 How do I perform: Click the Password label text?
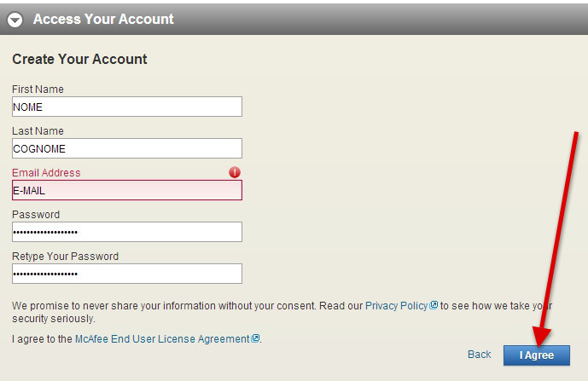pos(36,215)
